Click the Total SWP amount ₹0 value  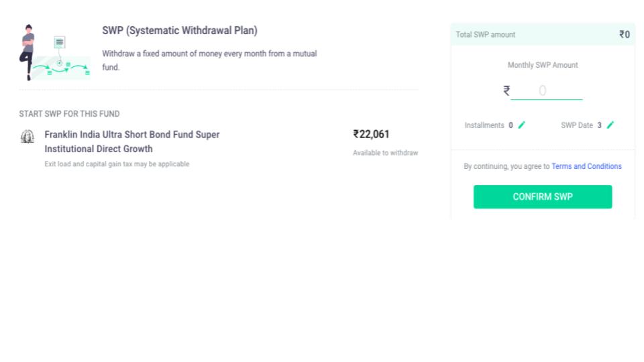pyautogui.click(x=625, y=34)
